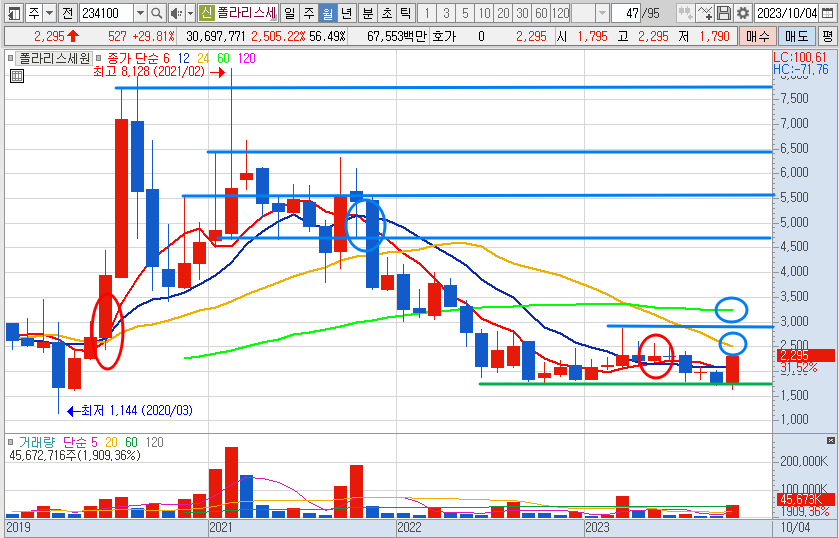Screen dimensions: 839x538
Task: Select the 월 monthly chart period
Action: click(327, 13)
